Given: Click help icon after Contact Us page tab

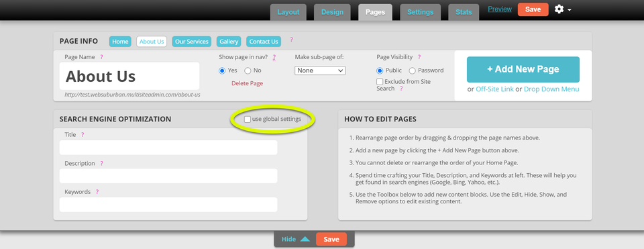Looking at the screenshot, I should 292,40.
